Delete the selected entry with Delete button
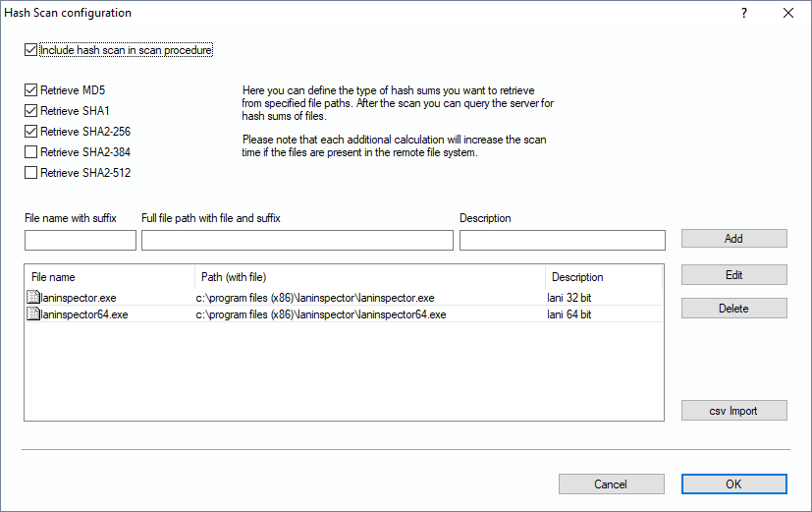Screen dimensions: 812x512 [x=733, y=309]
